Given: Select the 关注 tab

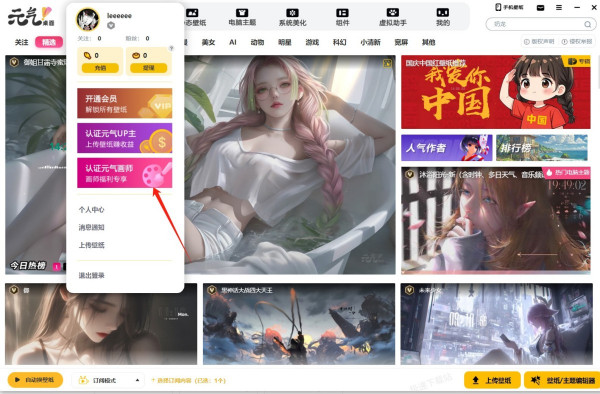Looking at the screenshot, I should [21, 42].
